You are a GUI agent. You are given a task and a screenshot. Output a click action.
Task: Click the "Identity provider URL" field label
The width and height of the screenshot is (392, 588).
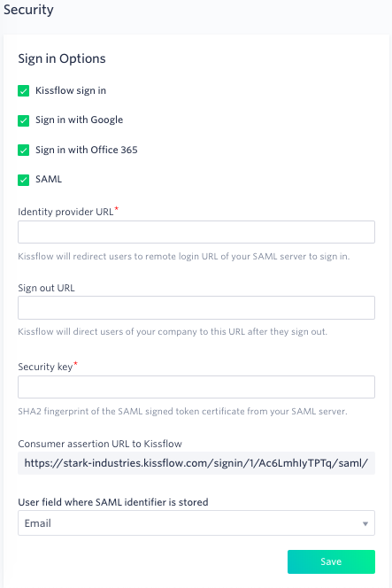(x=65, y=212)
